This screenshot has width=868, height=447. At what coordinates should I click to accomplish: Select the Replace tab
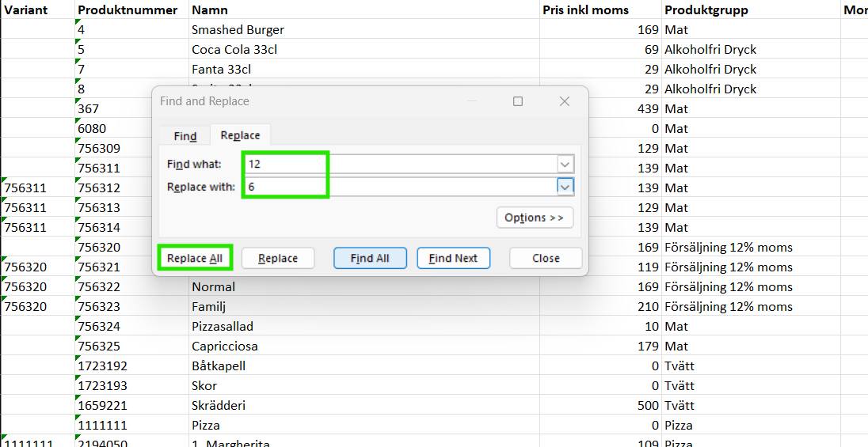click(240, 135)
